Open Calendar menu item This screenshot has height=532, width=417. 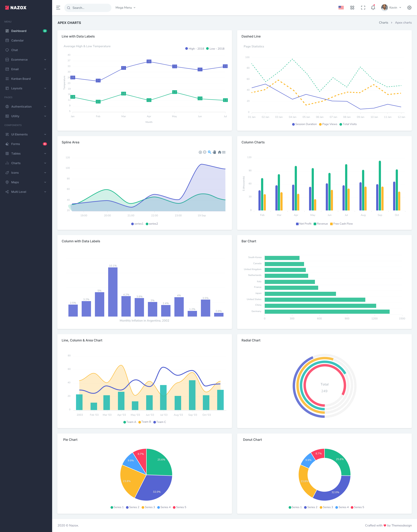(26, 40)
